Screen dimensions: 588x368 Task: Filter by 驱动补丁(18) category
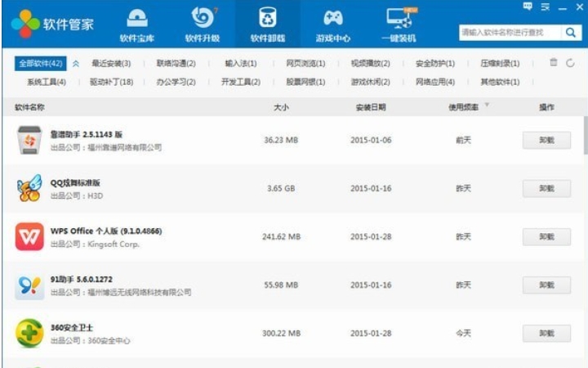pos(111,82)
